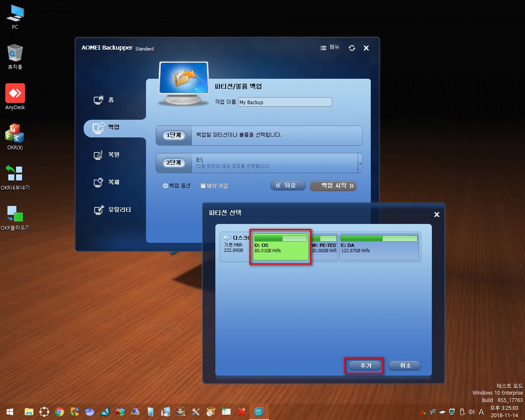Open the OKR불러오기 desktop shortcut
The height and width of the screenshot is (420, 525).
pos(15,217)
